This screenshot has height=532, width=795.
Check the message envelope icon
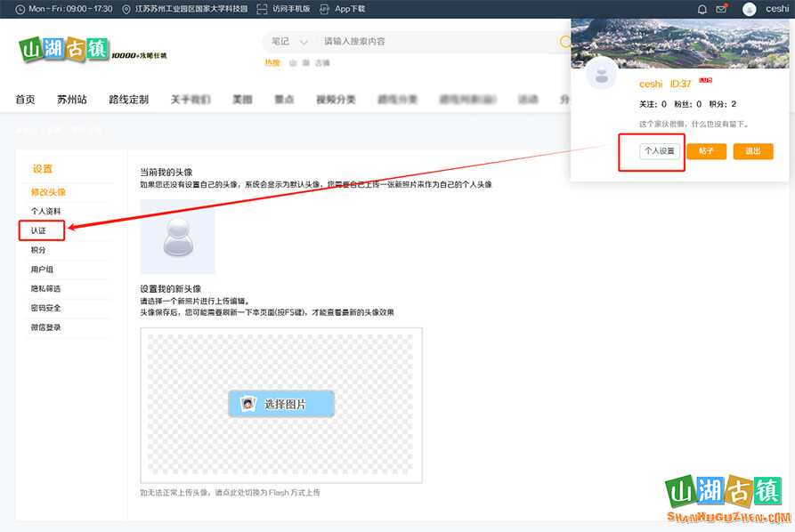[723, 9]
